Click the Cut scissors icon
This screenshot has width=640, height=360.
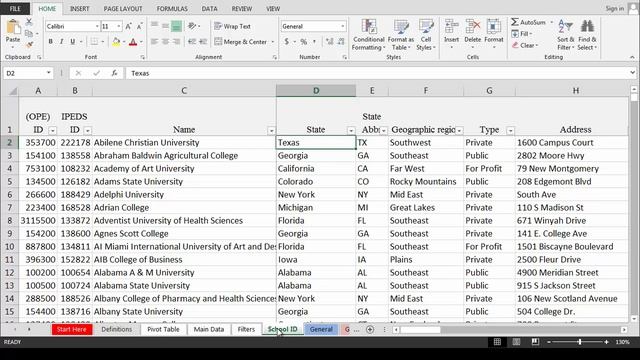click(x=29, y=22)
